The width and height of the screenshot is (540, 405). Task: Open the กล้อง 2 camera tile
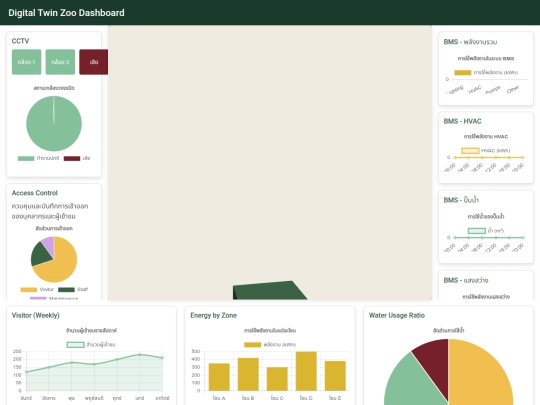(x=60, y=62)
